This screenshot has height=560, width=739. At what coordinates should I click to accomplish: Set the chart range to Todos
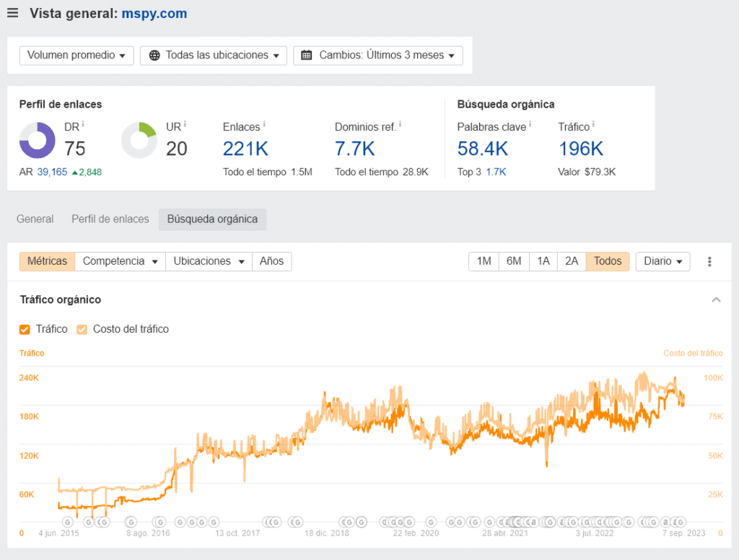pos(608,262)
